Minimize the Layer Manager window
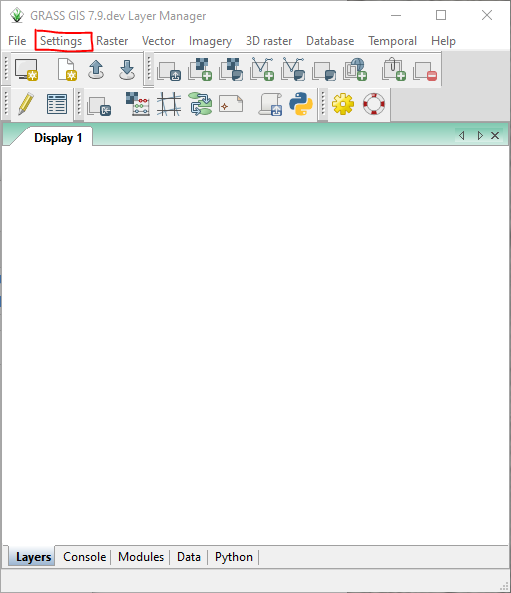The height and width of the screenshot is (593, 511). tap(396, 16)
